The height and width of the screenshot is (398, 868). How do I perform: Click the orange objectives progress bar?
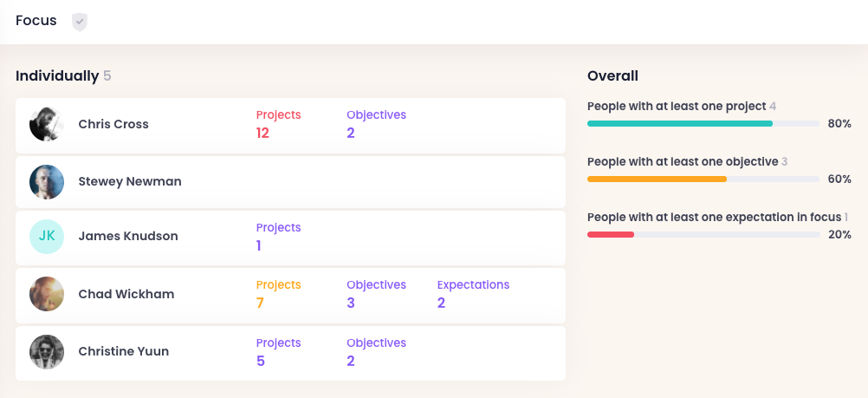657,179
